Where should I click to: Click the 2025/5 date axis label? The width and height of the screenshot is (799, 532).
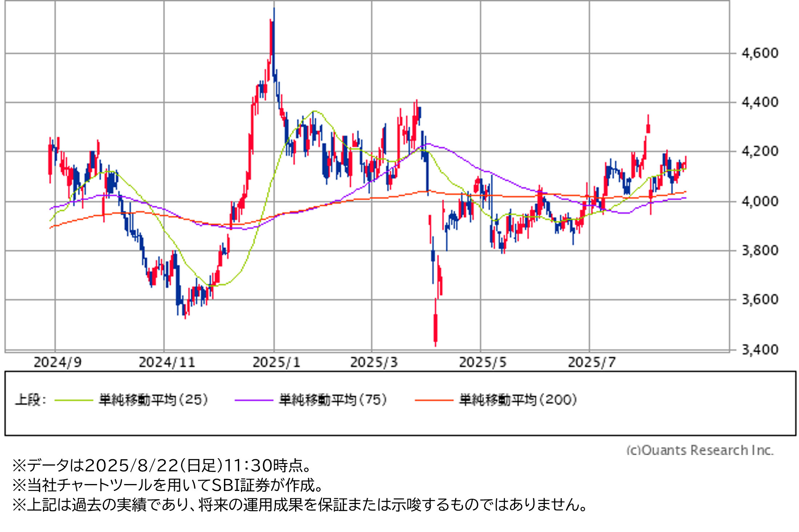(x=482, y=362)
